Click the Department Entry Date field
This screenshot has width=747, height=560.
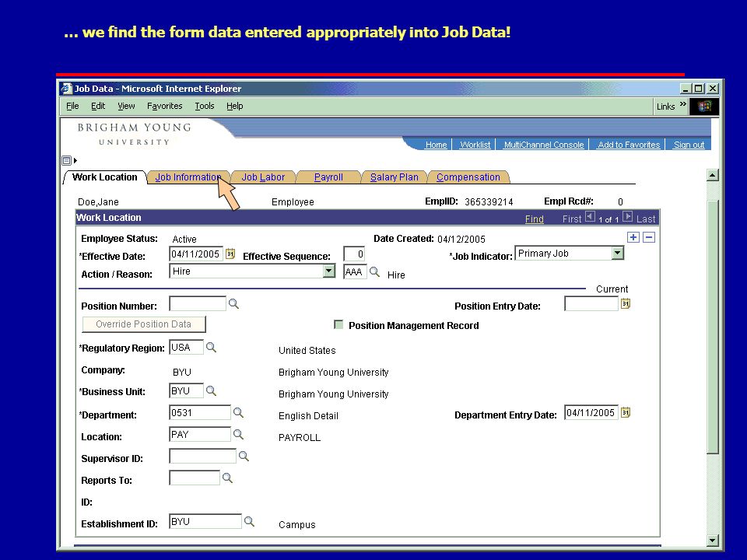(591, 412)
